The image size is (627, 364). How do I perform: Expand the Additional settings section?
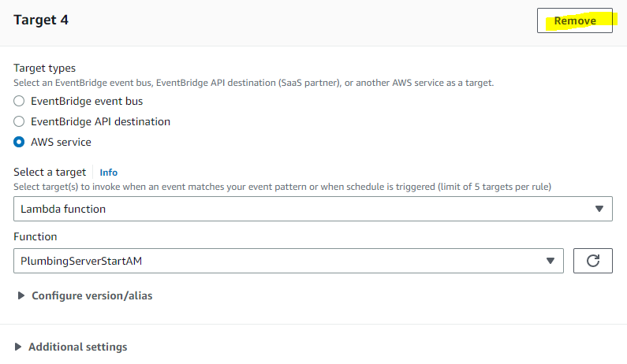click(77, 347)
